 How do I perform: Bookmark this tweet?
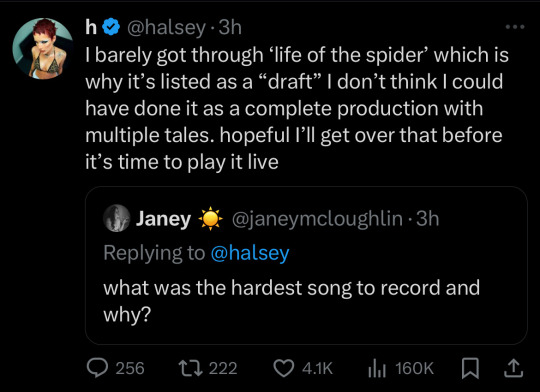[470, 368]
